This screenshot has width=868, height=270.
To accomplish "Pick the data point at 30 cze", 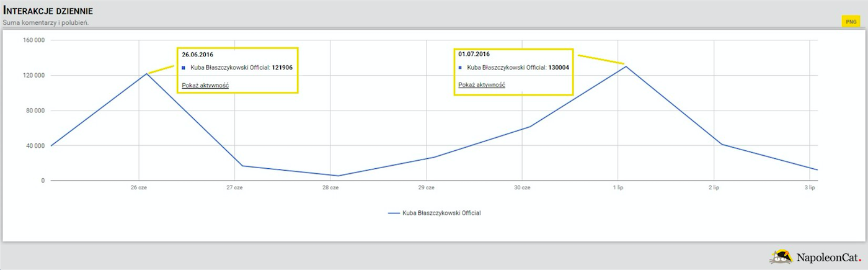I will 529,127.
